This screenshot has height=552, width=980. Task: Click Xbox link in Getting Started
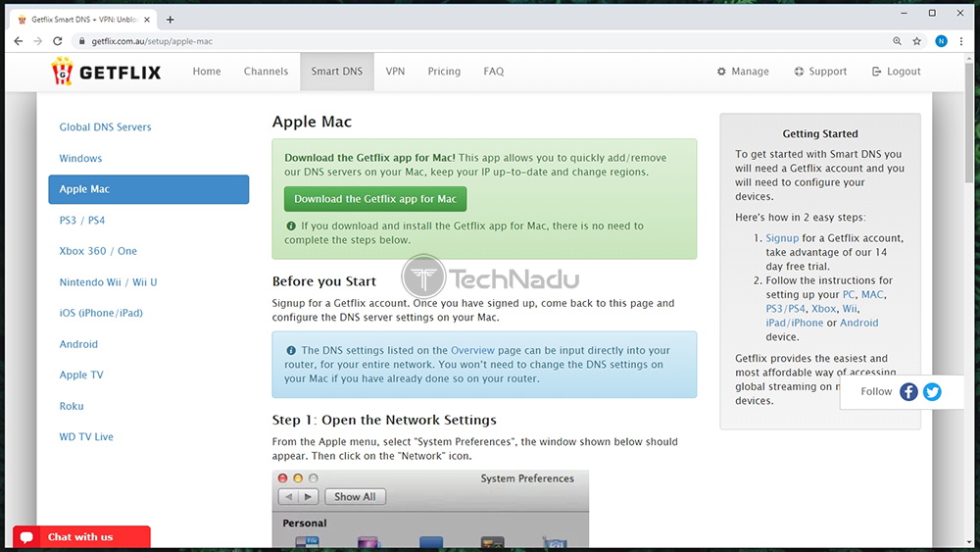point(823,309)
